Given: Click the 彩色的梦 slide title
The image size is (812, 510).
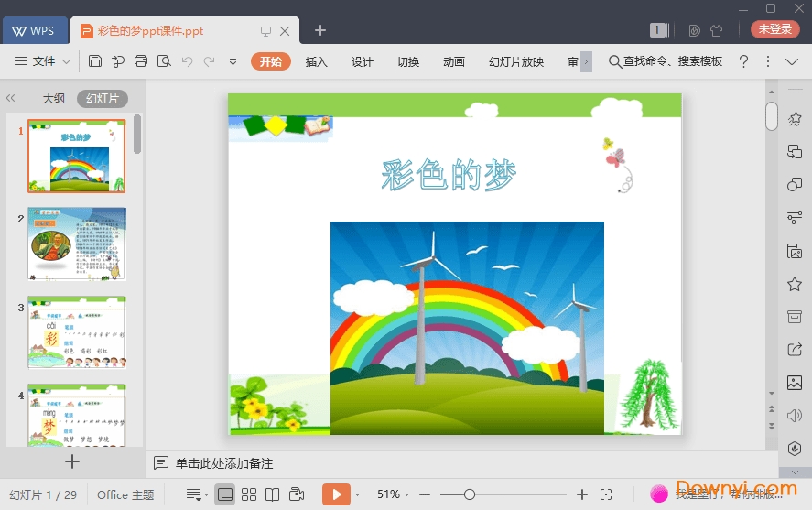Looking at the screenshot, I should coord(449,175).
